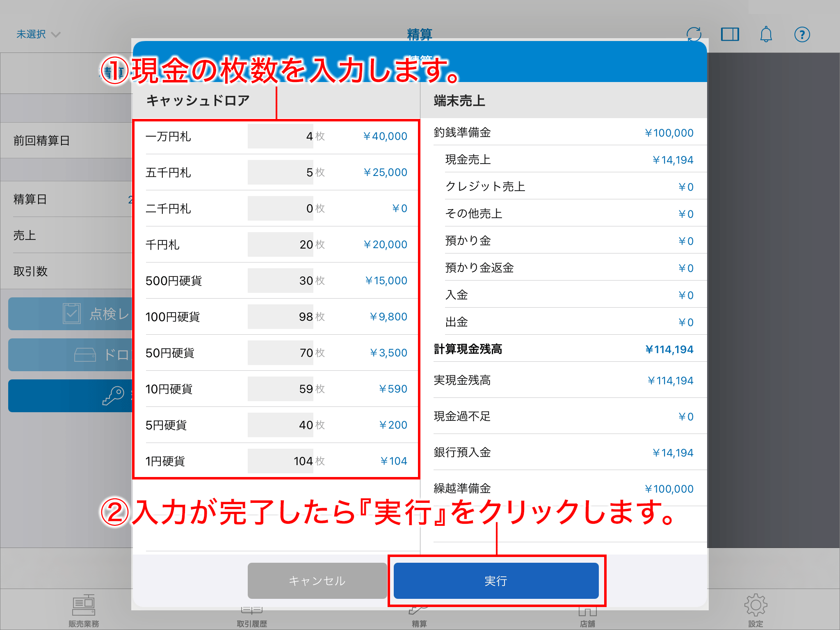
Task: Open the 未選択 dropdown at top left
Action: point(37,34)
